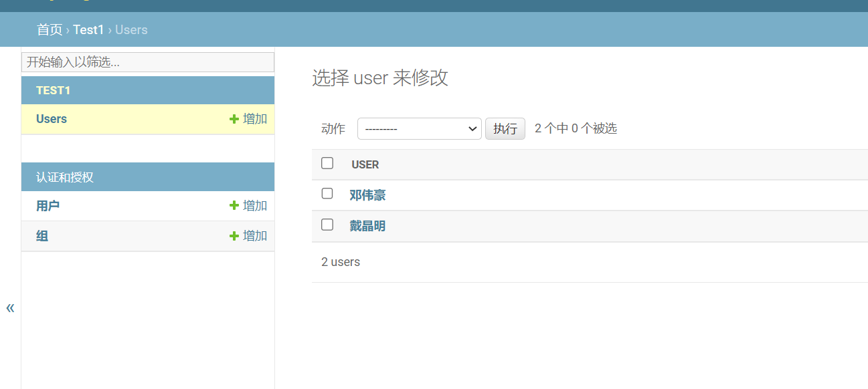Collapse the sidebar with the « icon
The width and height of the screenshot is (868, 389).
(x=10, y=308)
